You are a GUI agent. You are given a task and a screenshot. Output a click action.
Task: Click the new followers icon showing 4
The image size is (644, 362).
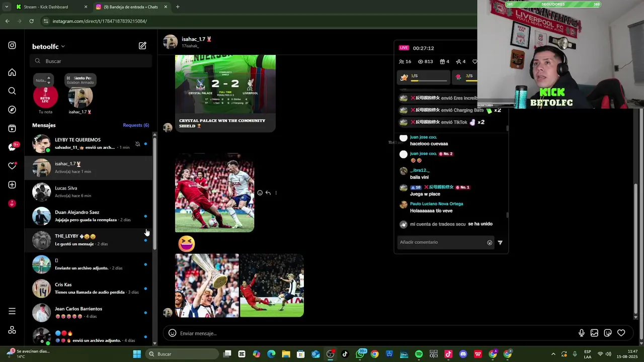tap(458, 62)
